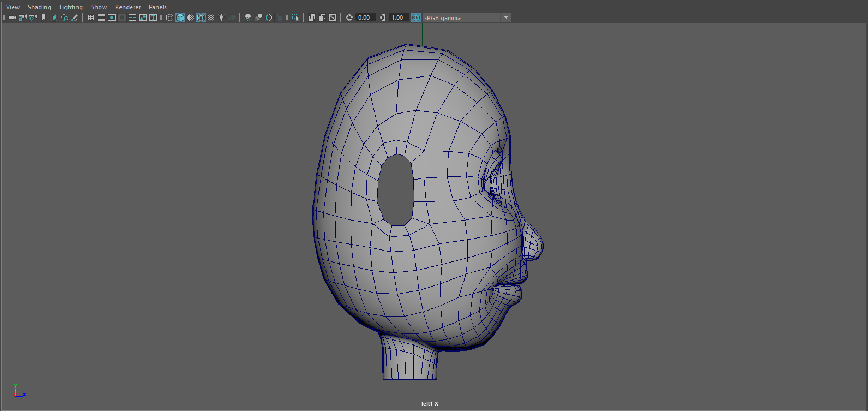
Task: Open the Show panel menu
Action: pos(99,7)
